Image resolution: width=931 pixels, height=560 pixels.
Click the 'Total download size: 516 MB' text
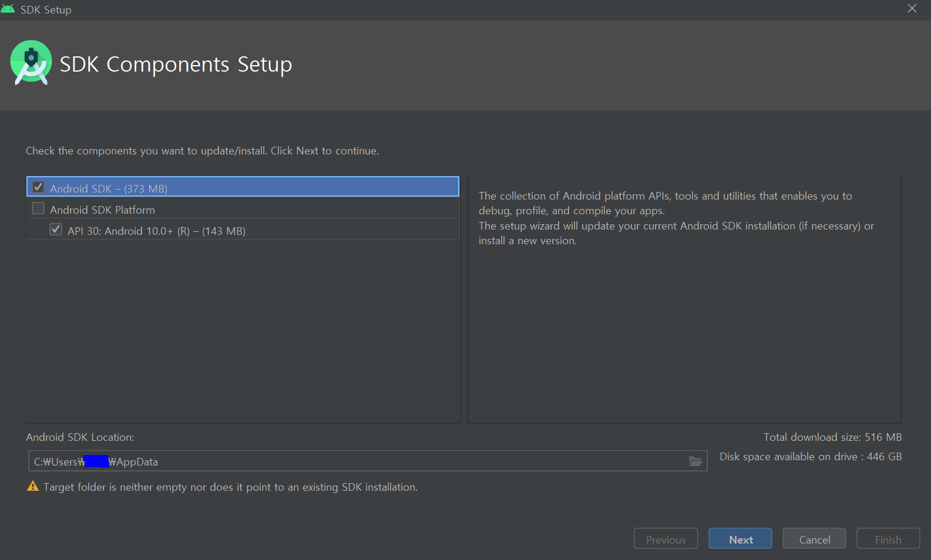832,437
